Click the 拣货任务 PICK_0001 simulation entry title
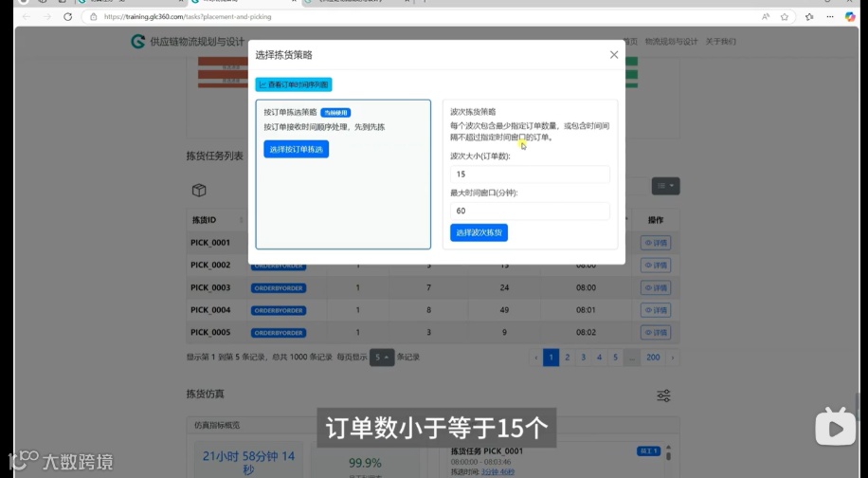The height and width of the screenshot is (478, 868). click(486, 450)
